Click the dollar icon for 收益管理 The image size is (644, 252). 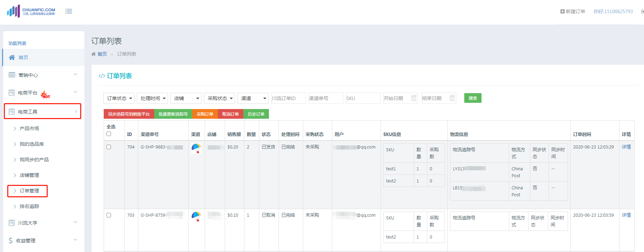[x=11, y=241]
